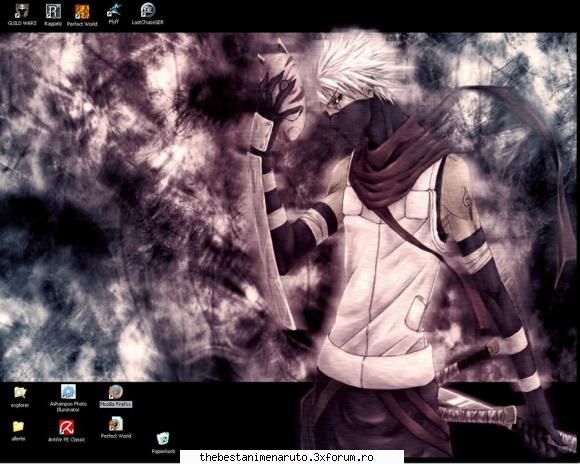This screenshot has height=464, width=580.
Task: Select the explorer folder icon
Action: [x=20, y=396]
